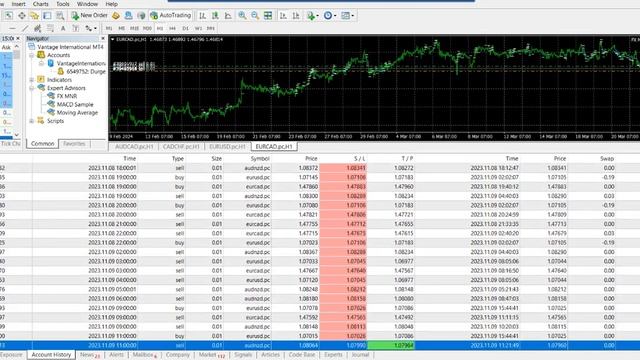The height and width of the screenshot is (360, 640).
Task: Select the text label A tool
Action: click(63, 28)
